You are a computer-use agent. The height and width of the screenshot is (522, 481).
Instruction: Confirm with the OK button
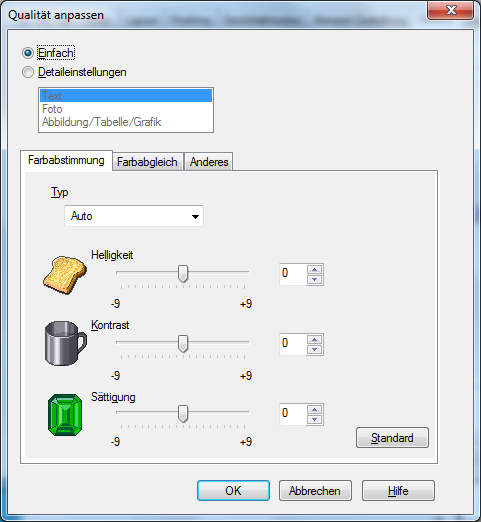click(x=233, y=490)
